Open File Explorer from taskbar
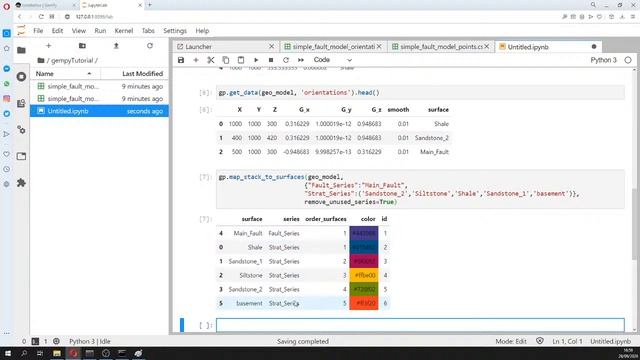Viewport: 640px width, 360px height. coord(57,353)
